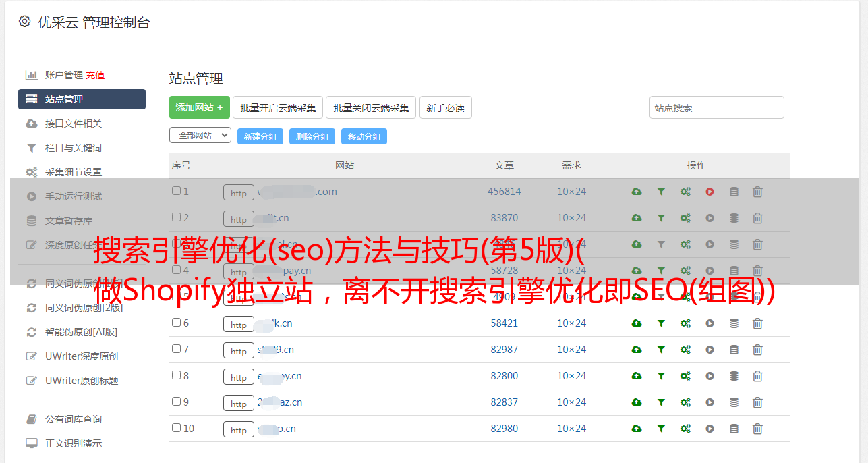Select the checkbox for site row 7

click(x=176, y=349)
